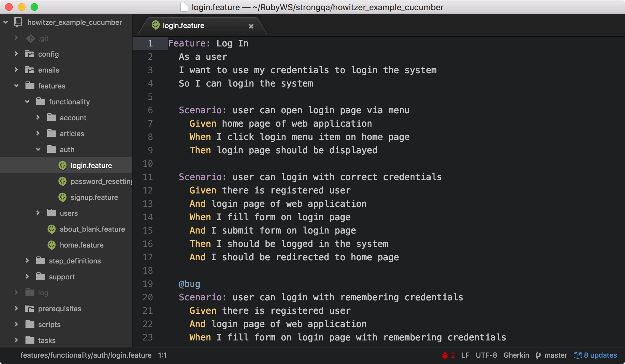Click the project repo icon beside howitzer_example_cucumber

pyautogui.click(x=18, y=22)
